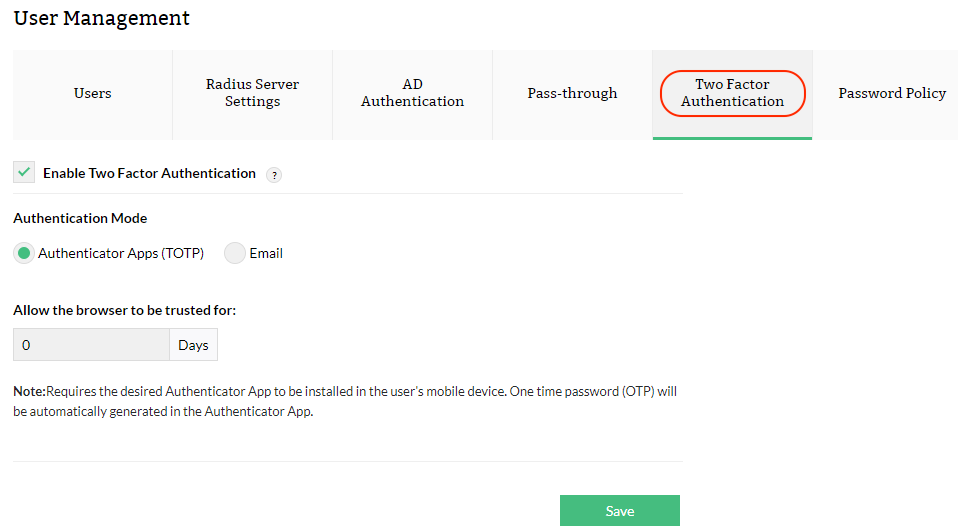Switch to Radius Server Settings tab
Image resolution: width=958 pixels, height=532 pixels.
pos(252,94)
